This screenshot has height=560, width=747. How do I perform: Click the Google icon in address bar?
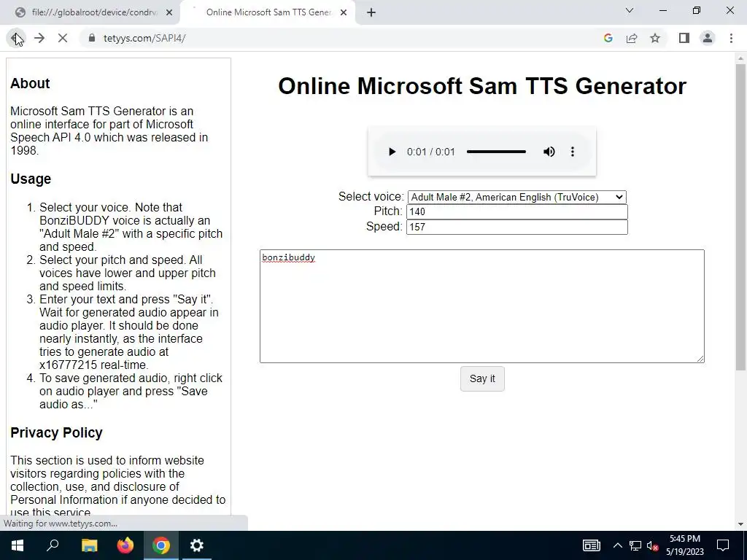[608, 38]
